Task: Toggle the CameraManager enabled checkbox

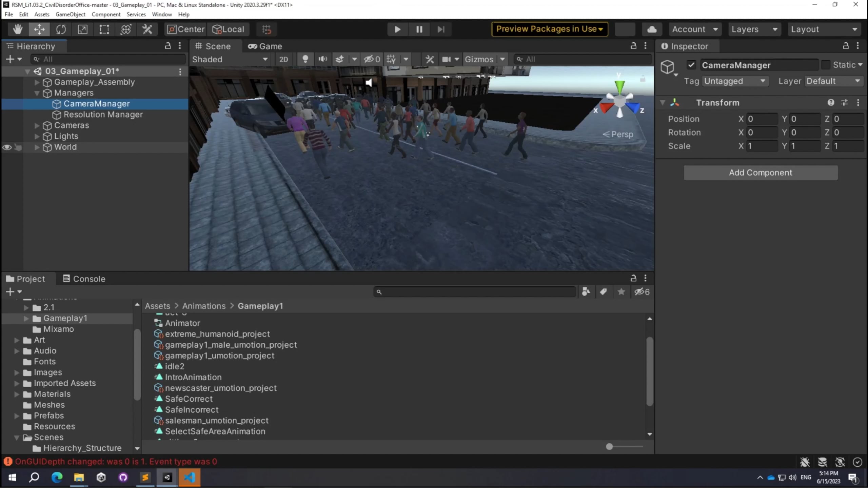Action: point(691,65)
